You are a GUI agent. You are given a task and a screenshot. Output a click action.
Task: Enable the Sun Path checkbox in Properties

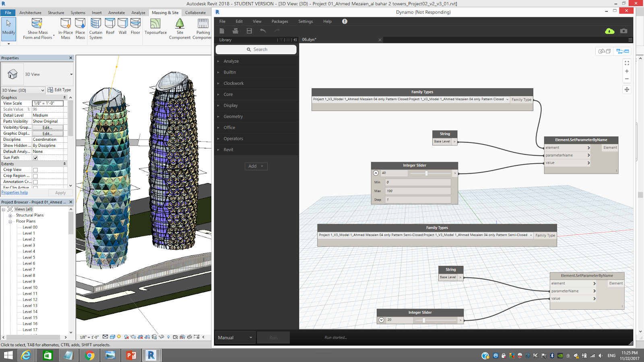[36, 157]
